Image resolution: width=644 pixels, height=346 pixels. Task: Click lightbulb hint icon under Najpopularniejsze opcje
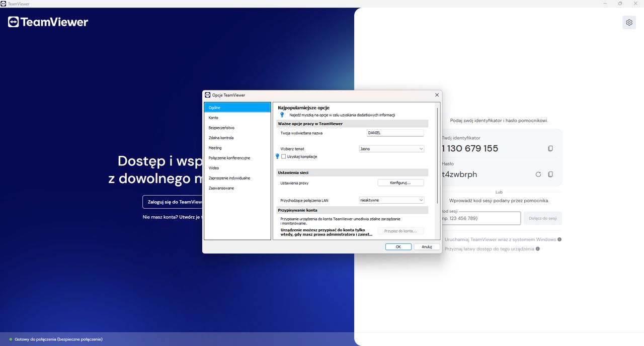coord(282,115)
